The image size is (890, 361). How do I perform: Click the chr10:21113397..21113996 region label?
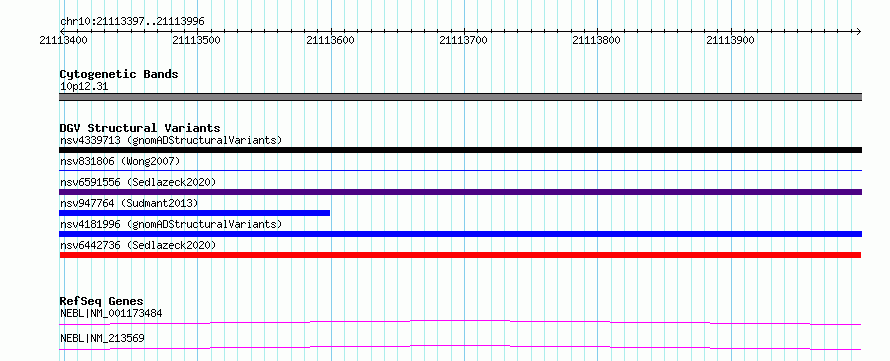132,22
